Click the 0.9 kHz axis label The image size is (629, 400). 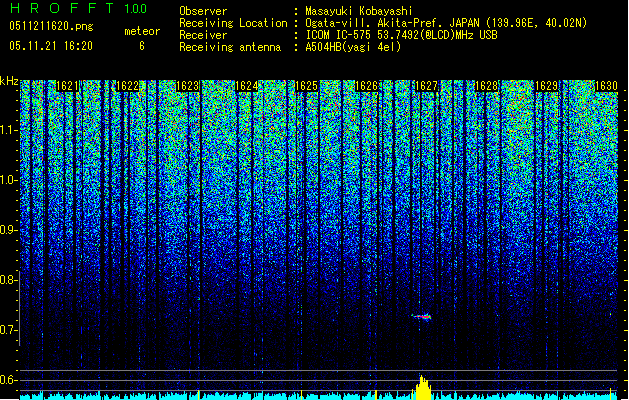pyautogui.click(x=8, y=230)
